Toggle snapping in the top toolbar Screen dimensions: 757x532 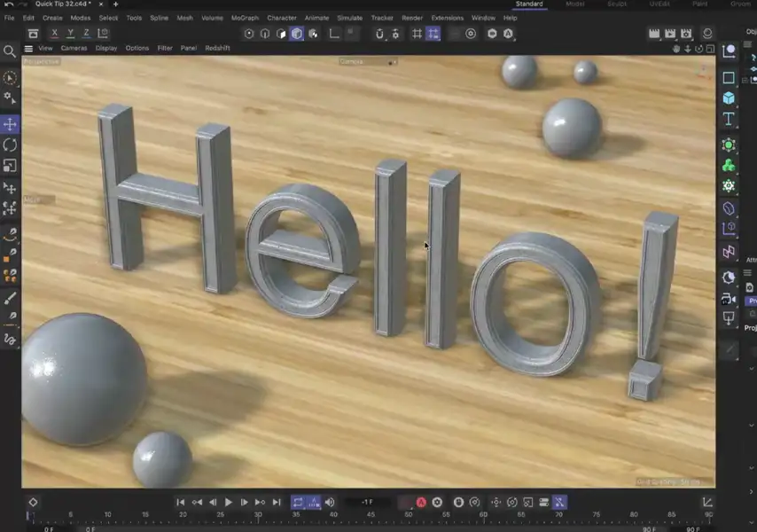380,34
